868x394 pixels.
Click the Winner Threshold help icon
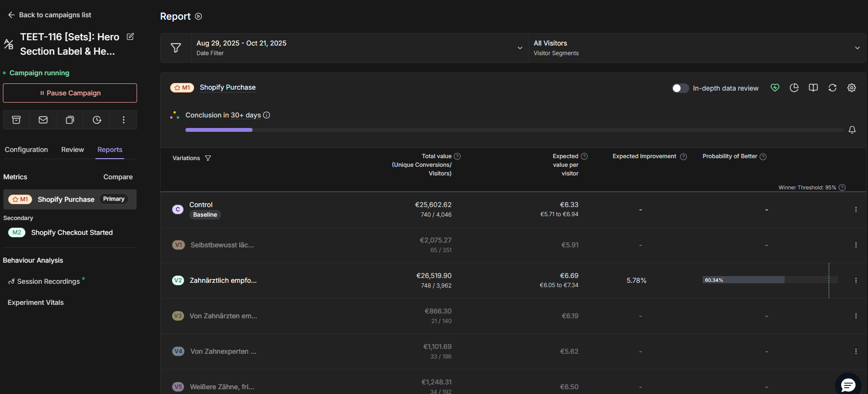[x=842, y=187]
